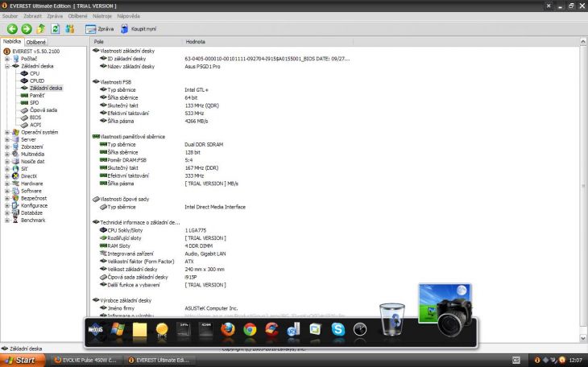Open Firefox from the dock
This screenshot has width=588, height=367.
(x=228, y=330)
